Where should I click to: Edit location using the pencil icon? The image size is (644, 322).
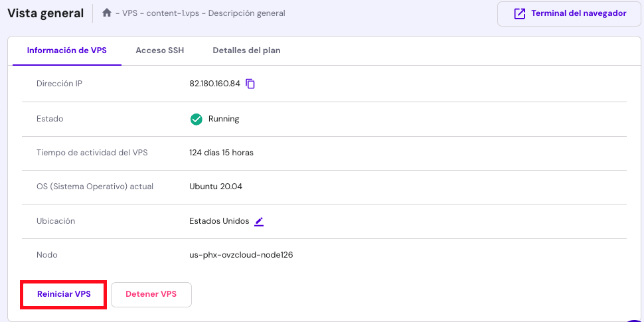pyautogui.click(x=260, y=221)
